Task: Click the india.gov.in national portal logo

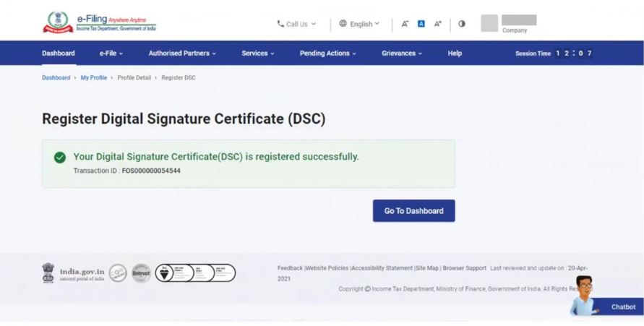Action: [x=73, y=273]
